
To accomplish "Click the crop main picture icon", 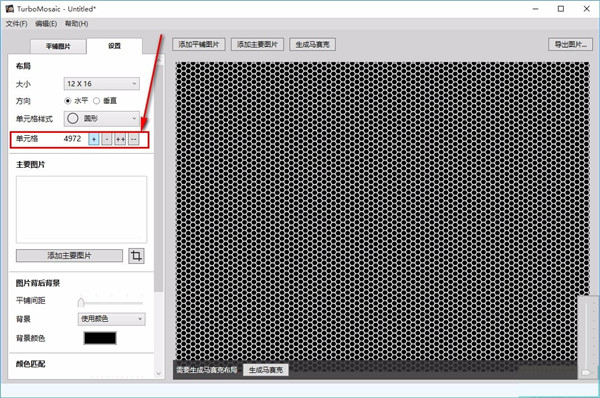I will click(x=136, y=256).
